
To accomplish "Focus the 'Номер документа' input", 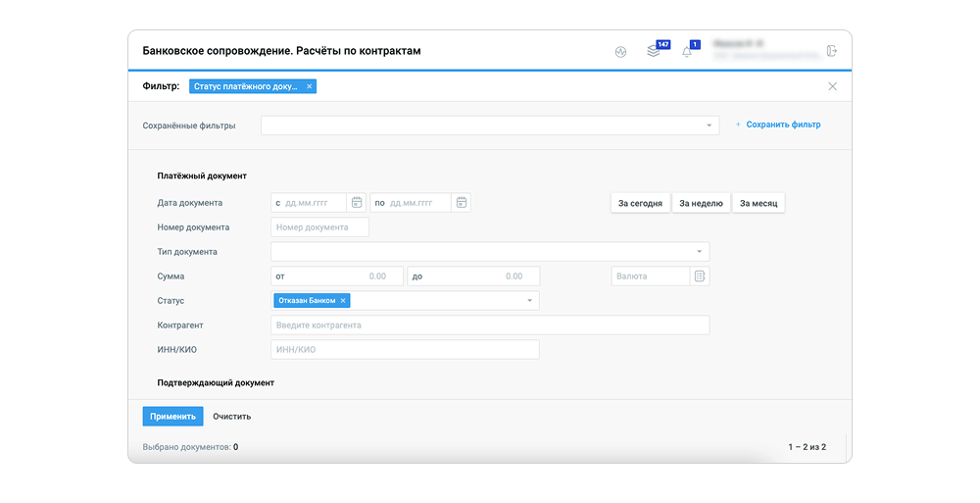I will pos(319,227).
